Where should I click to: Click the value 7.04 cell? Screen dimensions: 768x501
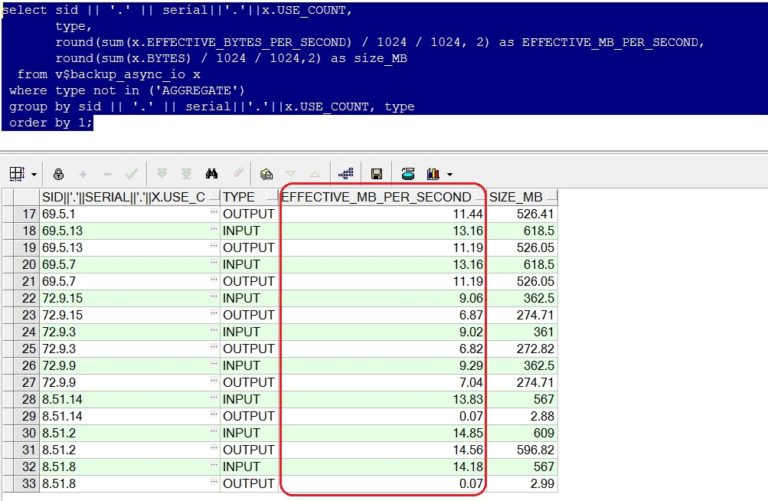coord(383,382)
